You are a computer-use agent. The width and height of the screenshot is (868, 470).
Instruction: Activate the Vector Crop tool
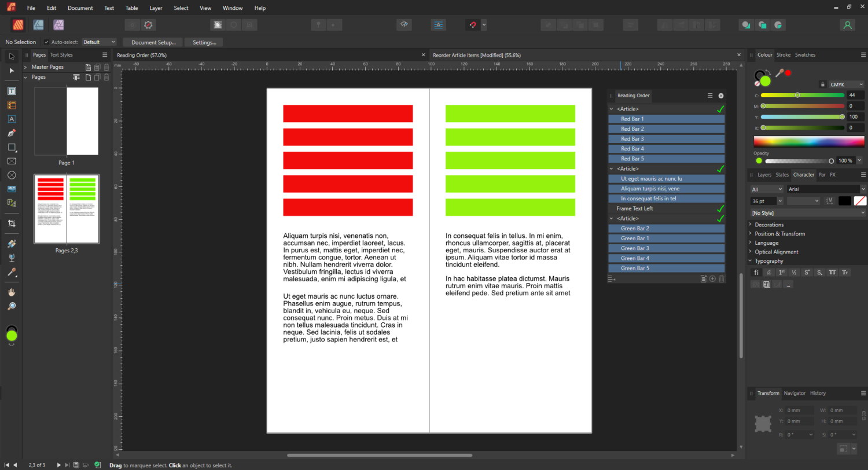pyautogui.click(x=12, y=223)
